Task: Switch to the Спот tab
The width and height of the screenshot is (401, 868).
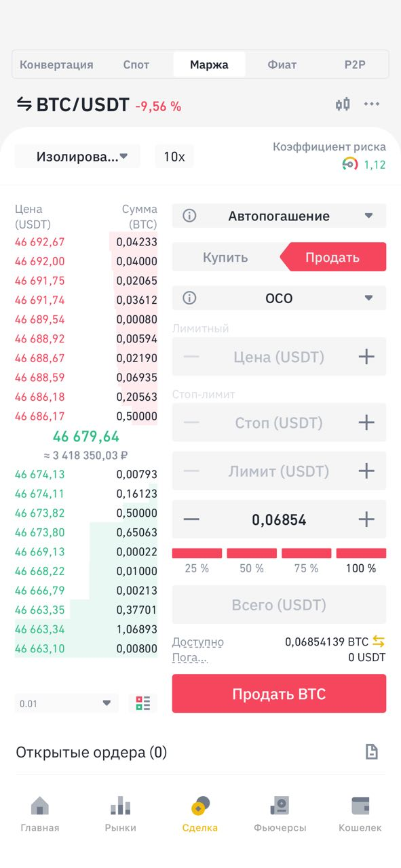Action: 136,65
